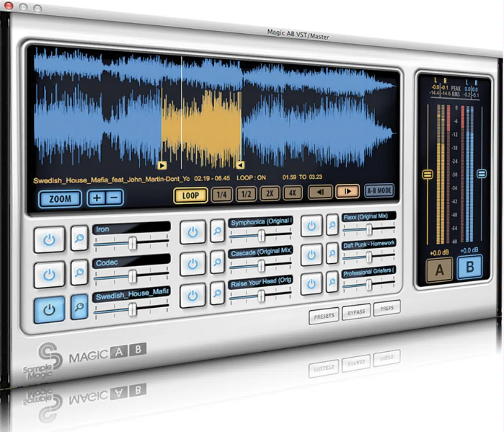Select loop start marker on waveform
The height and width of the screenshot is (432, 504).
(162, 165)
